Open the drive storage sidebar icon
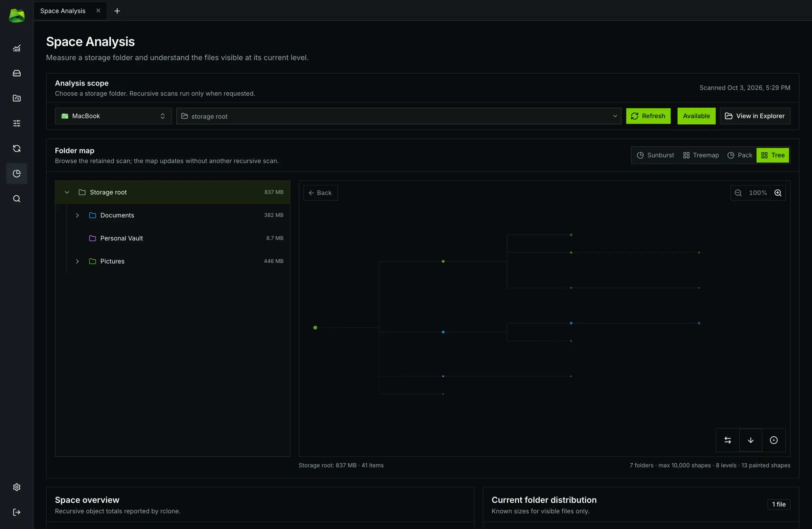 pos(16,73)
